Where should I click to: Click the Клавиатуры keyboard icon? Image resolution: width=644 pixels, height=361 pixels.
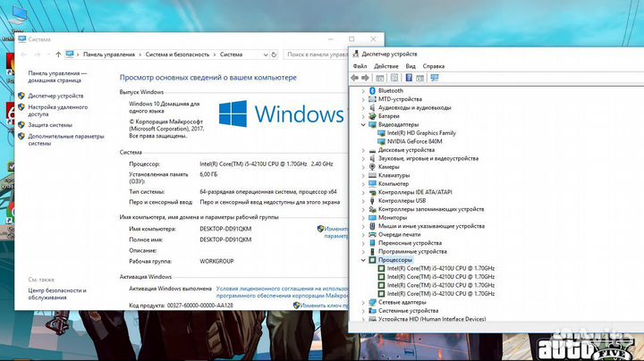click(x=372, y=175)
